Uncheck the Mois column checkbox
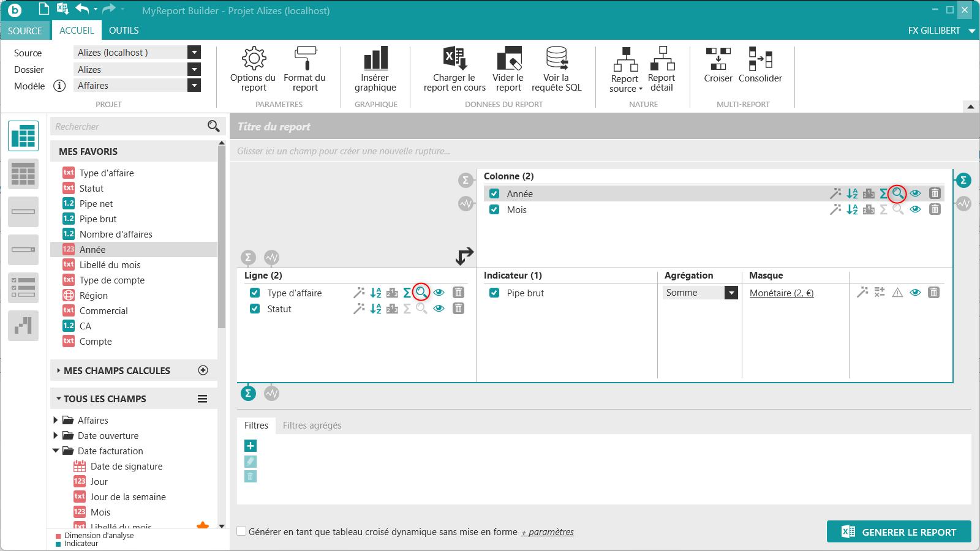Viewport: 980px width, 551px height. (x=494, y=209)
